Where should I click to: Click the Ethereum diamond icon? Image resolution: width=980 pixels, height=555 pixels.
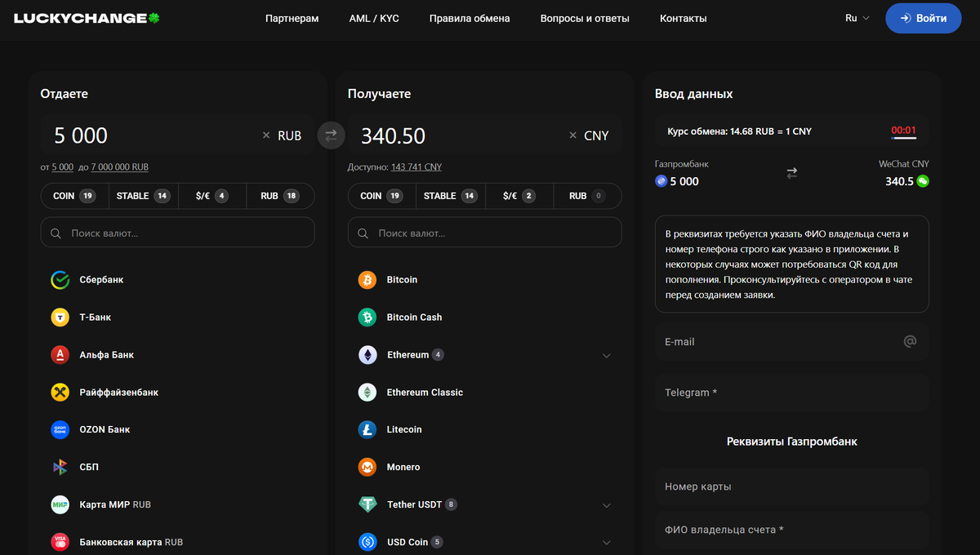[367, 355]
